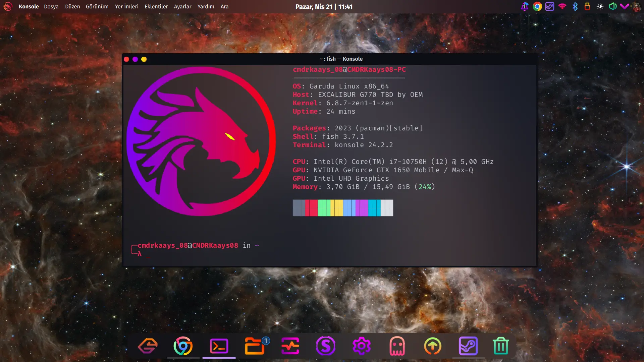644x362 pixels.
Task: Launch Chrome from the dock
Action: 183,346
